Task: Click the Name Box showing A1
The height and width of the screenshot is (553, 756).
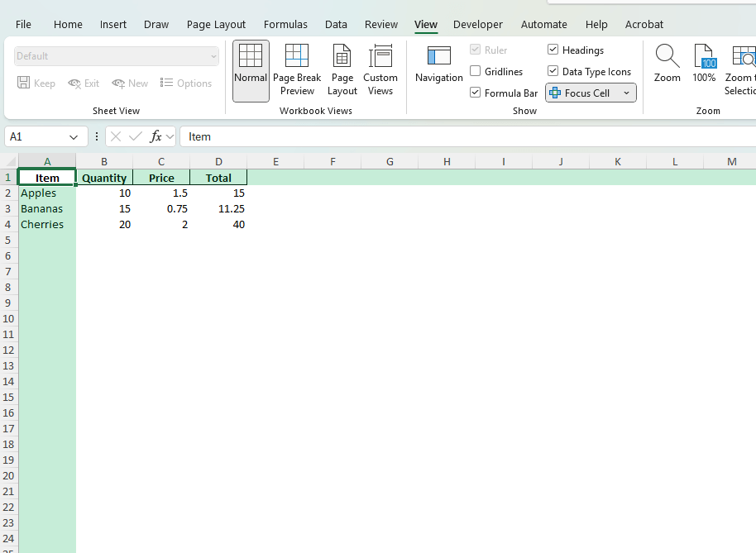Action: [36, 137]
